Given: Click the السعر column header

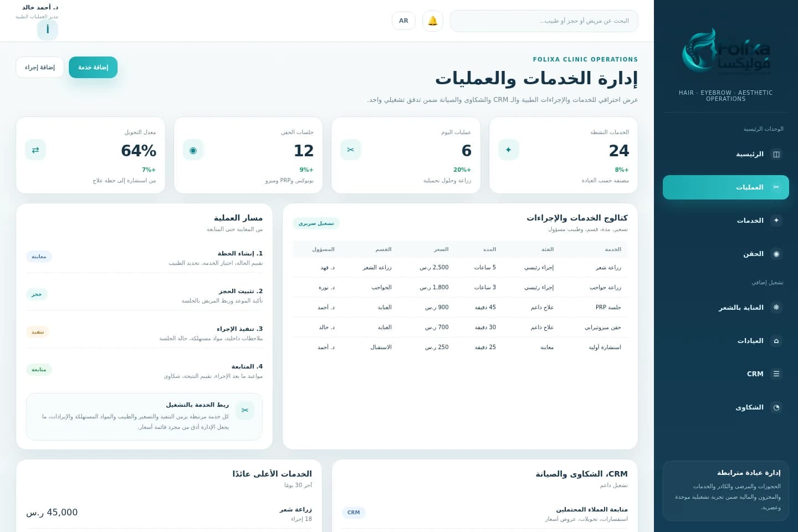Looking at the screenshot, I should [x=441, y=249].
